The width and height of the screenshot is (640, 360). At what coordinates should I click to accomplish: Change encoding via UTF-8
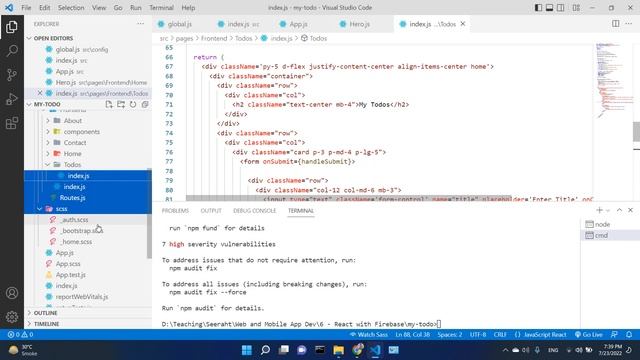pyautogui.click(x=478, y=334)
